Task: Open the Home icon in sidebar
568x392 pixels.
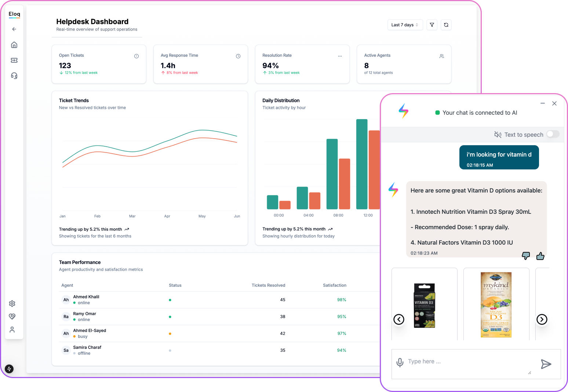Action: pos(14,45)
